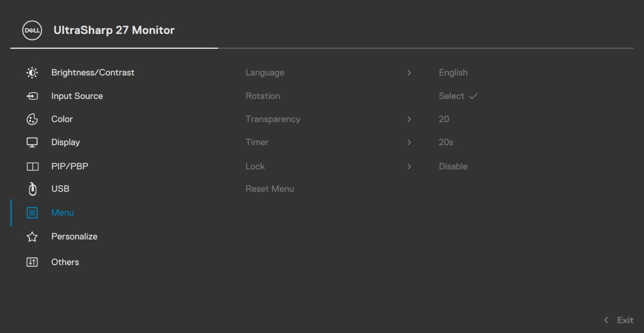The height and width of the screenshot is (333, 644).
Task: Select the Input Source arrow icon
Action: click(32, 96)
